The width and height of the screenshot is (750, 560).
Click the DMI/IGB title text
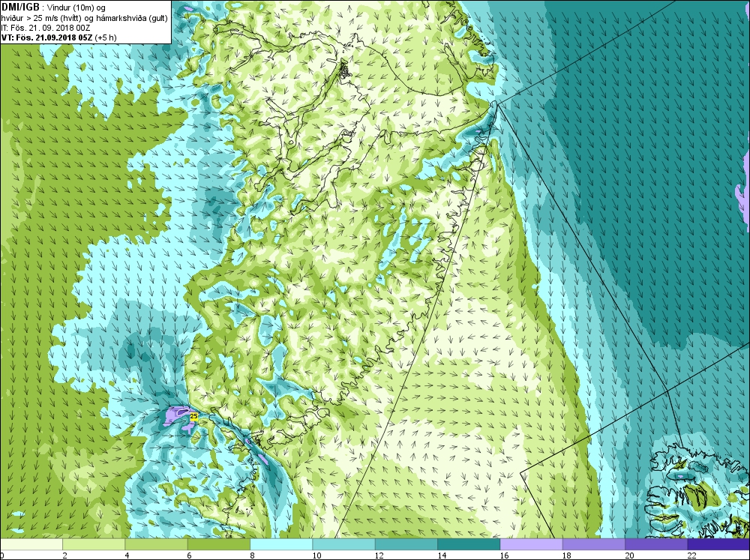[20, 7]
